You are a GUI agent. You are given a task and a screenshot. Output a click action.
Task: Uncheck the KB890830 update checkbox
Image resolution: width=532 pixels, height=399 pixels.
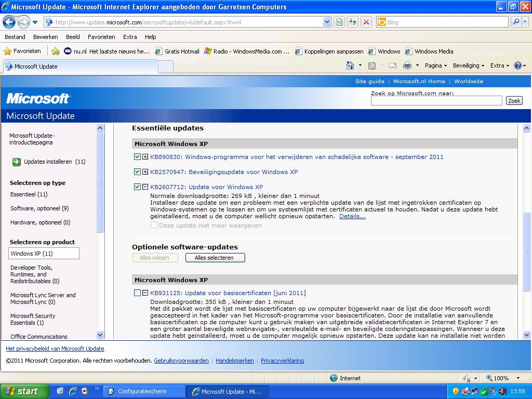pyautogui.click(x=137, y=157)
